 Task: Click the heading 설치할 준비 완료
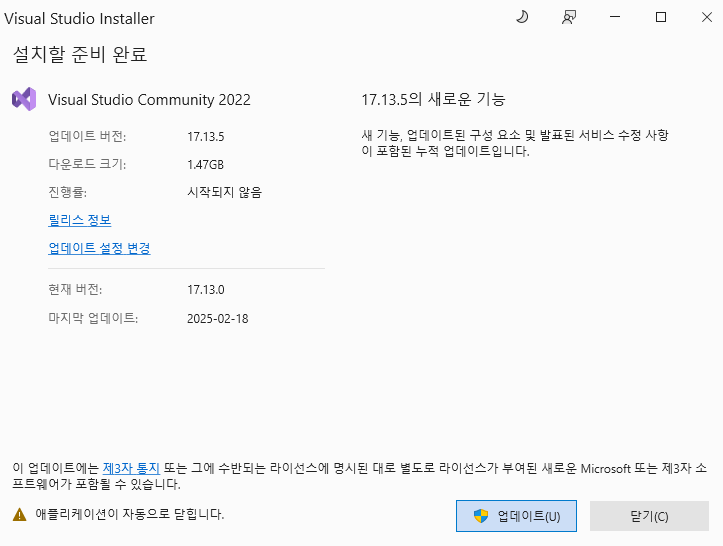[80, 54]
